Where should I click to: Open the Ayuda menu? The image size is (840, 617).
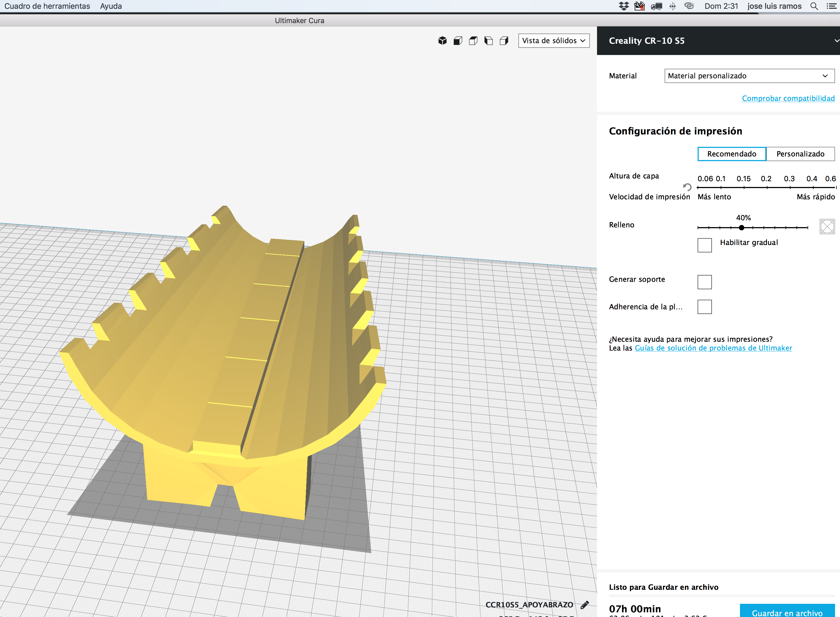point(111,6)
